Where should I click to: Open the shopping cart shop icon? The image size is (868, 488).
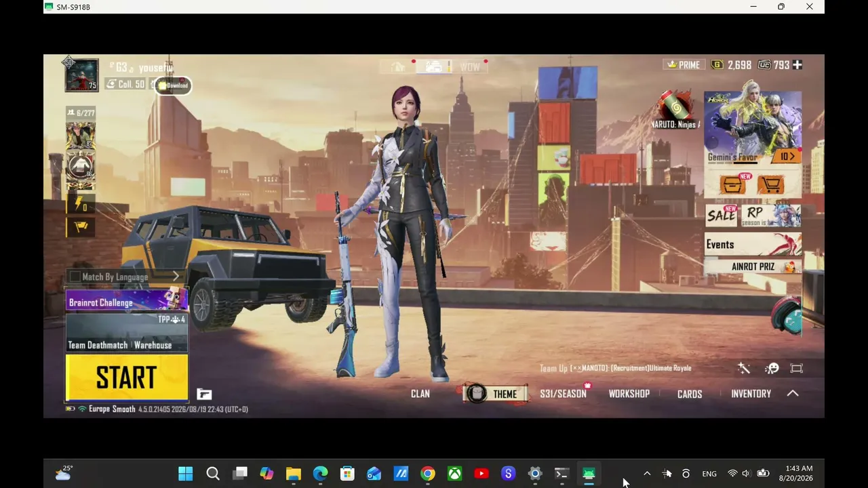tap(771, 184)
